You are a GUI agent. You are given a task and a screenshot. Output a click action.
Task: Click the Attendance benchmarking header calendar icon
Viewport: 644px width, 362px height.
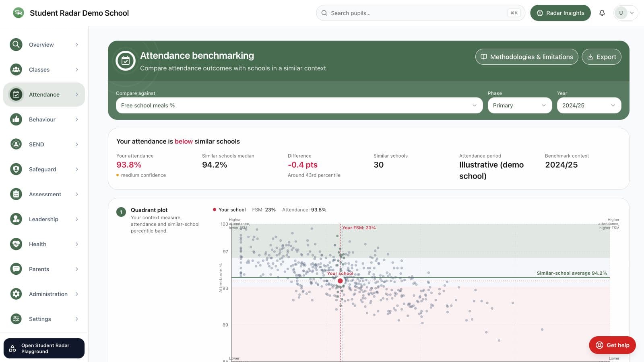coord(126,61)
